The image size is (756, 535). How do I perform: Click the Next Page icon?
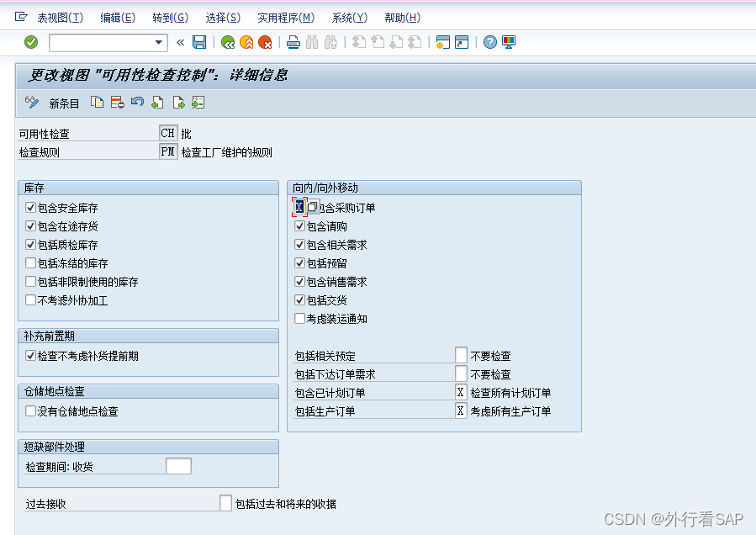tap(396, 42)
